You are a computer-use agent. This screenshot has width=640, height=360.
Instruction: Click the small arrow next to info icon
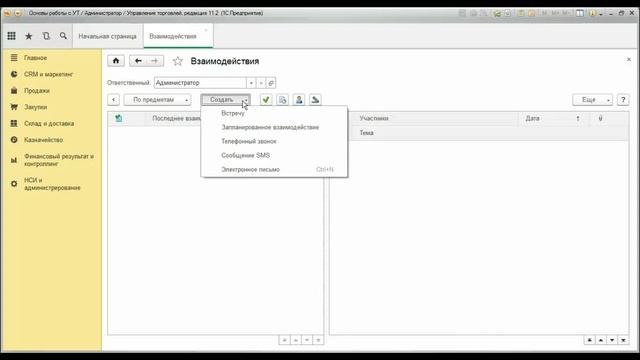coord(600,13)
